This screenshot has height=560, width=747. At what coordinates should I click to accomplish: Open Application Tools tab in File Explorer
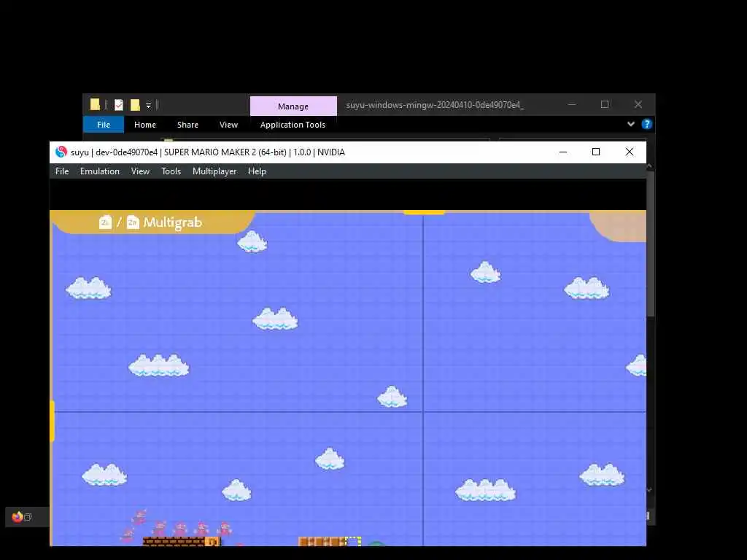coord(293,125)
